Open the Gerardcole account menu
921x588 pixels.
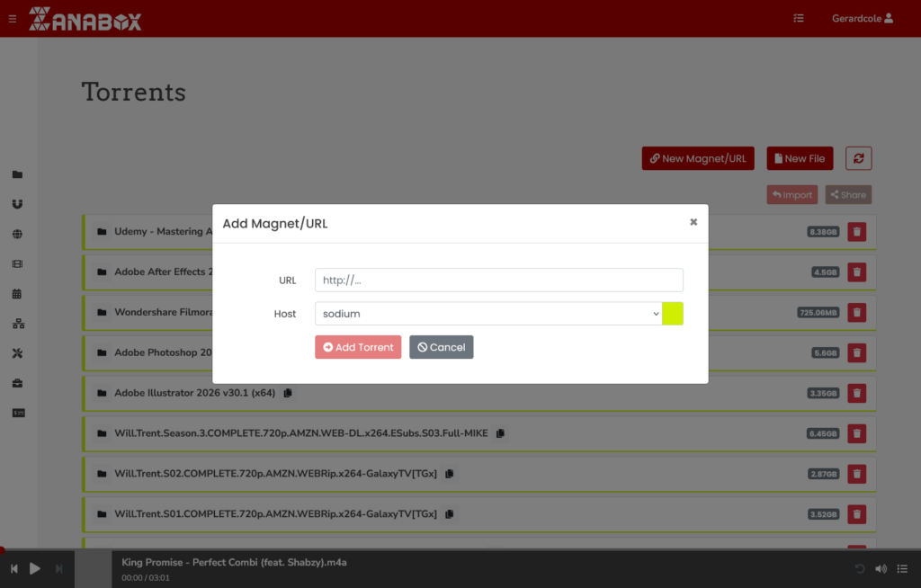[x=862, y=17]
